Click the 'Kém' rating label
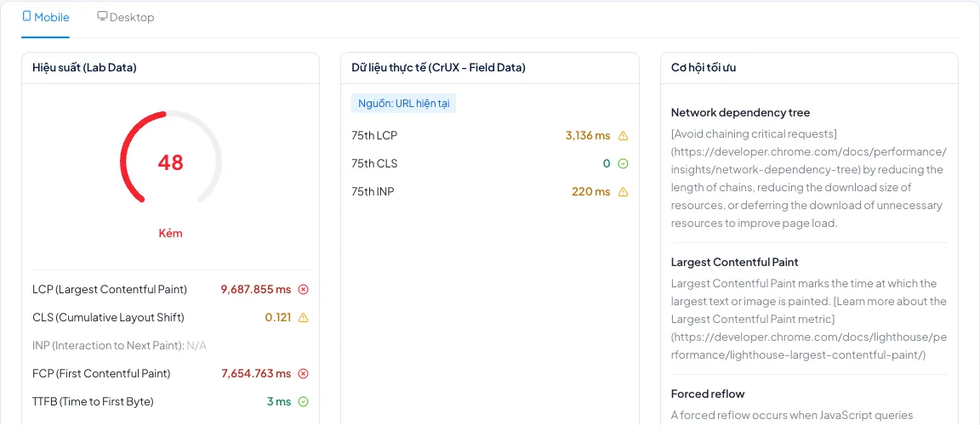This screenshot has width=980, height=425. click(171, 234)
